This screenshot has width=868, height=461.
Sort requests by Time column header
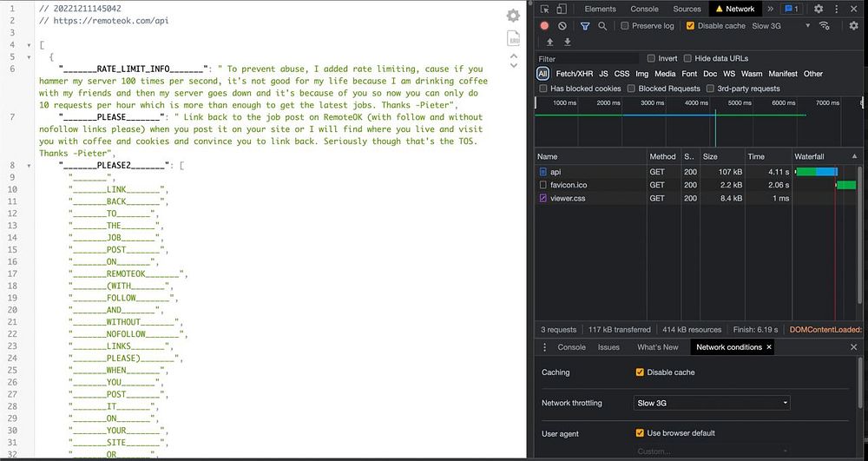click(x=767, y=156)
